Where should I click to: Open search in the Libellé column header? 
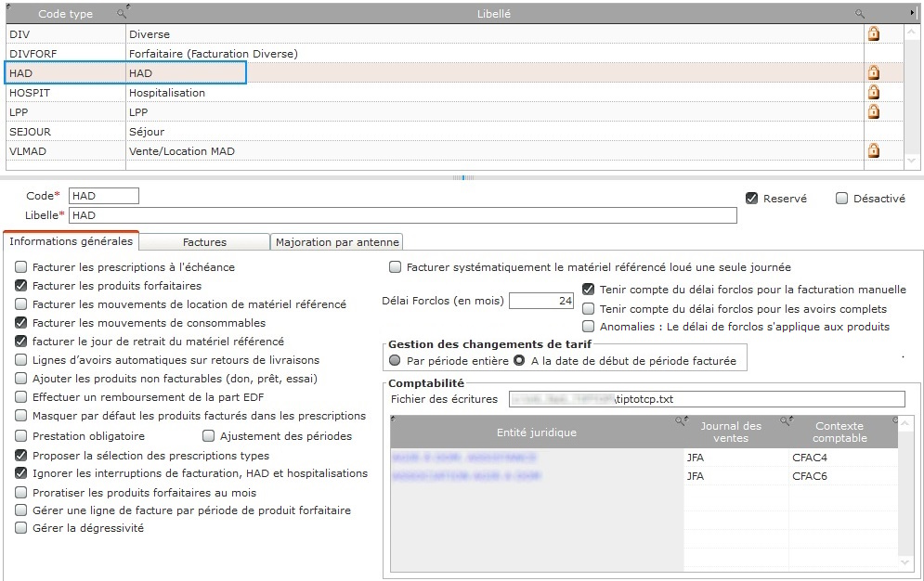point(860,14)
